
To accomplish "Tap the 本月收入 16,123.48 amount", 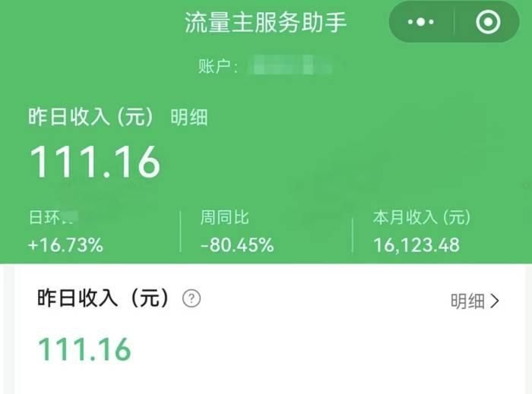I will [x=416, y=245].
